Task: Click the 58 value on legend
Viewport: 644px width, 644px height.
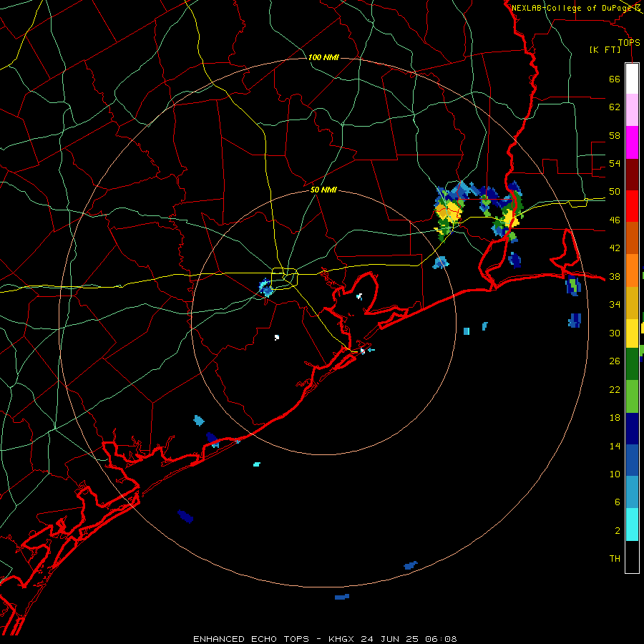Action: [615, 135]
